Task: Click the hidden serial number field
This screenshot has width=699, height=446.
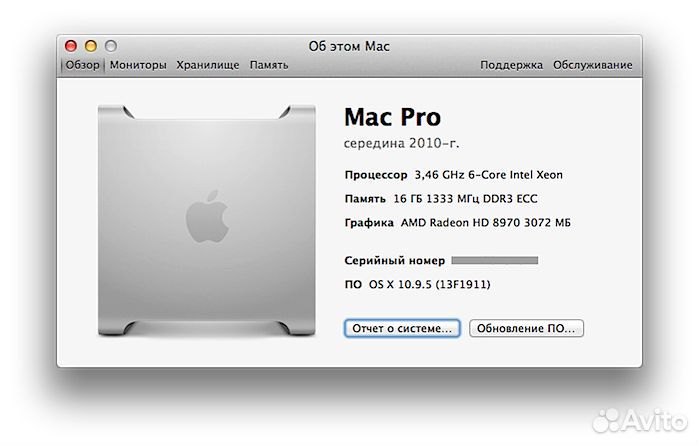Action: point(494,260)
